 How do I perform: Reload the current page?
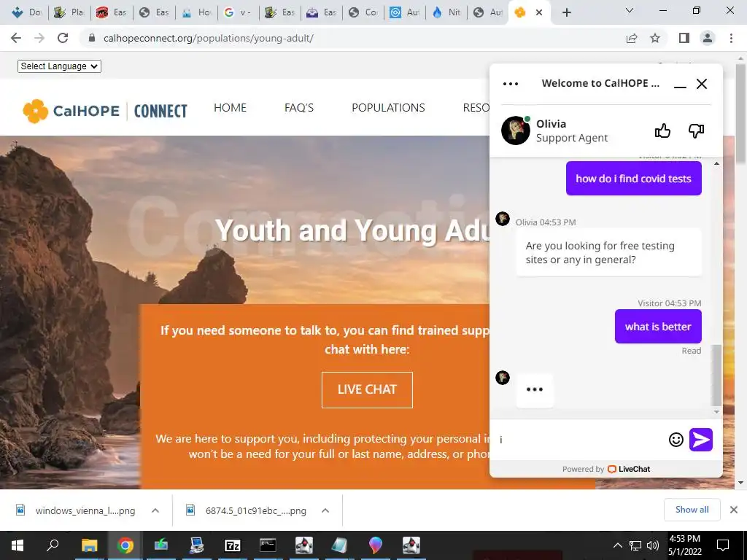coord(63,38)
